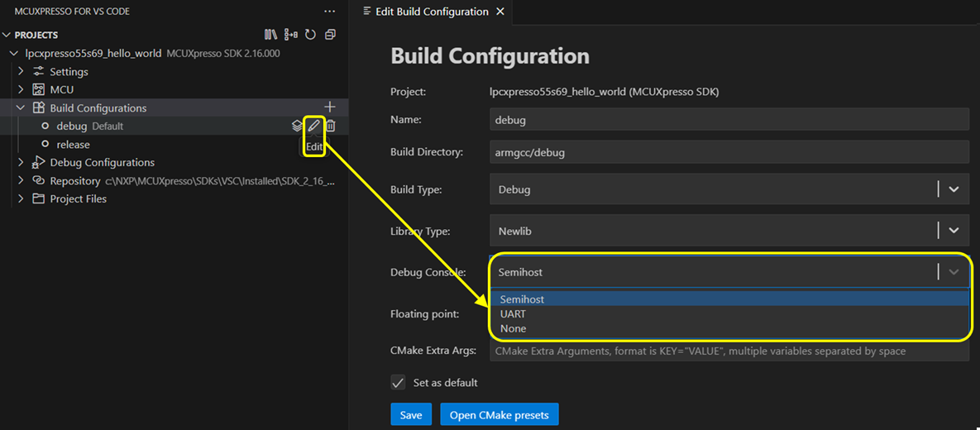Screen dimensions: 980x430
Task: Expand the Project Files node
Action: click(x=22, y=198)
